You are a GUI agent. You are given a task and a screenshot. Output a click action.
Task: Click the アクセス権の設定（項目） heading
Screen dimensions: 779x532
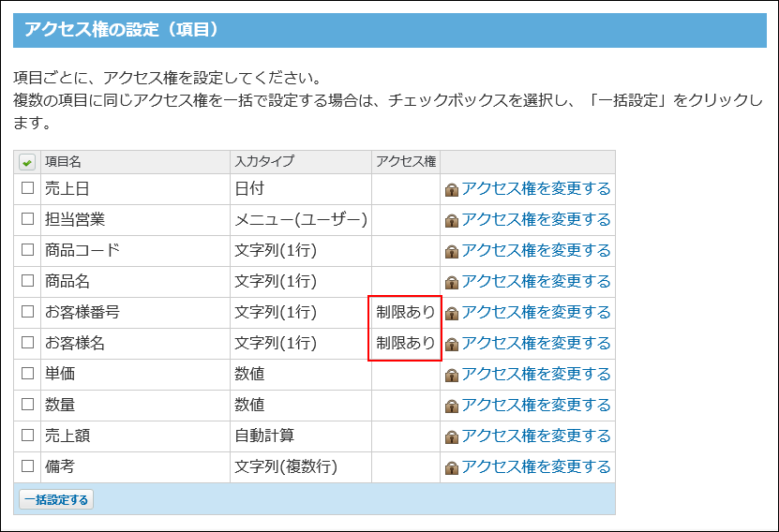(x=122, y=30)
